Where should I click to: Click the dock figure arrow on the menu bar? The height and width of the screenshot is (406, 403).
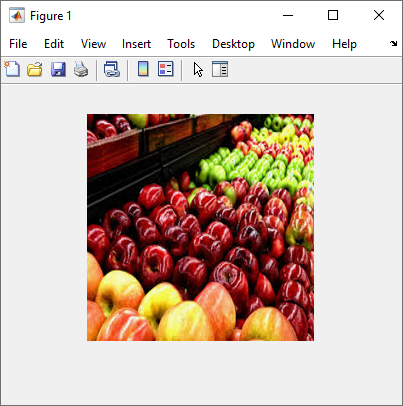point(394,43)
